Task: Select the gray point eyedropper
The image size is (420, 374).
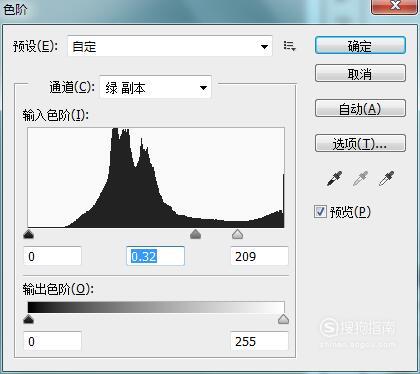Action: 360,179
